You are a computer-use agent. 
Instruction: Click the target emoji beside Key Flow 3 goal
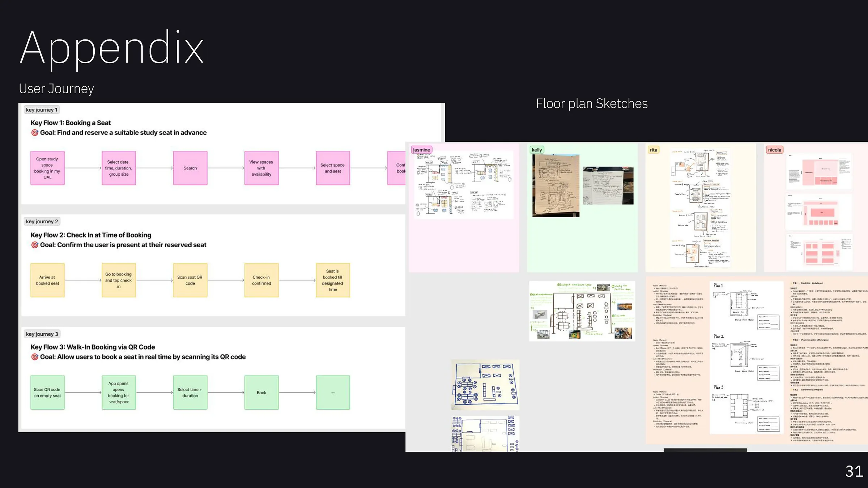[x=35, y=357]
